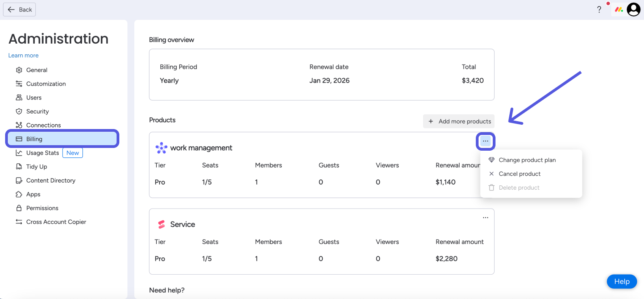Image resolution: width=644 pixels, height=299 pixels.
Task: Open the user profile avatar
Action: 633,9
